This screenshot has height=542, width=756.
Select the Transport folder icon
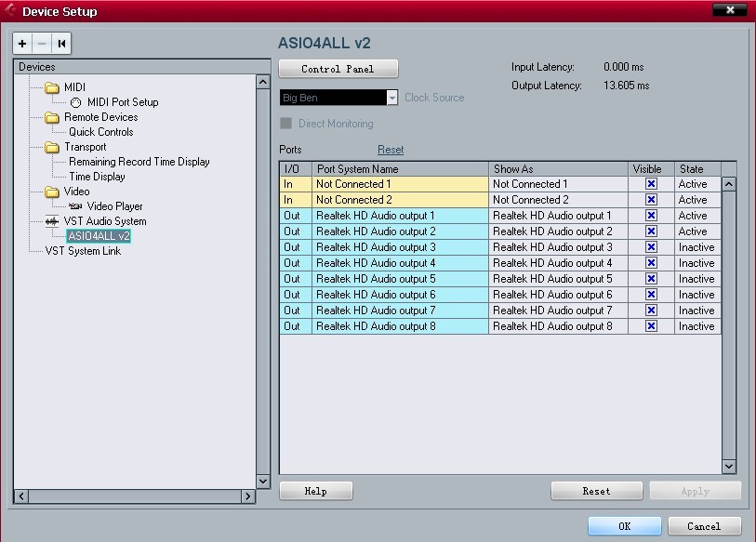[x=52, y=148]
